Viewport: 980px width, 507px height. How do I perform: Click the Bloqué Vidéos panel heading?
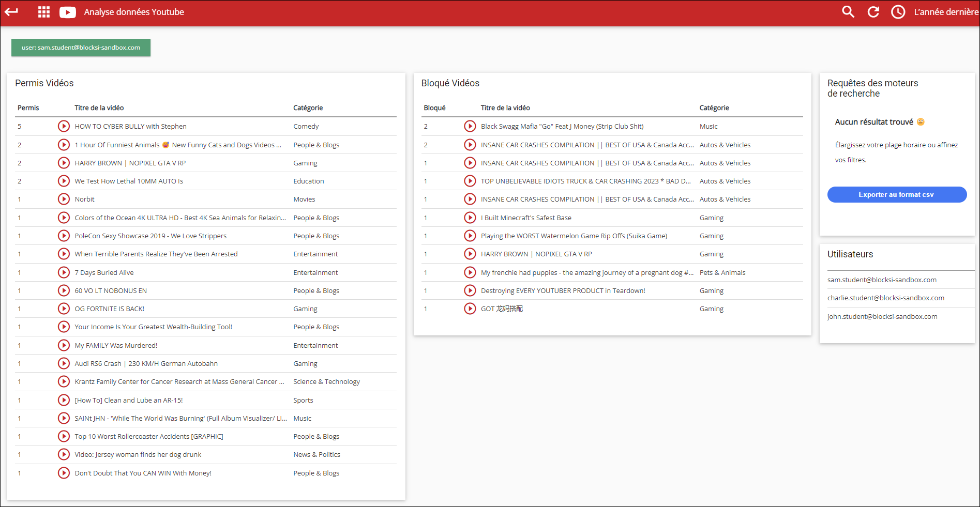[x=450, y=83]
